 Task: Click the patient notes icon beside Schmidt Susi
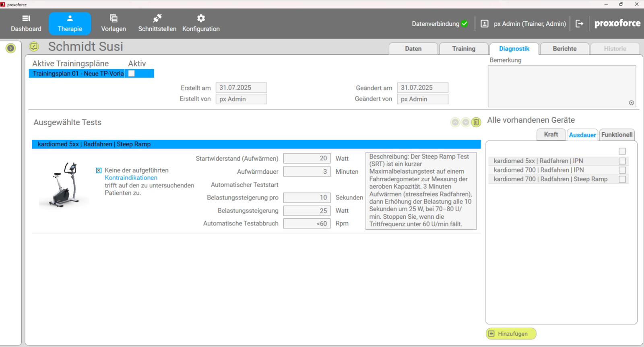(x=34, y=47)
